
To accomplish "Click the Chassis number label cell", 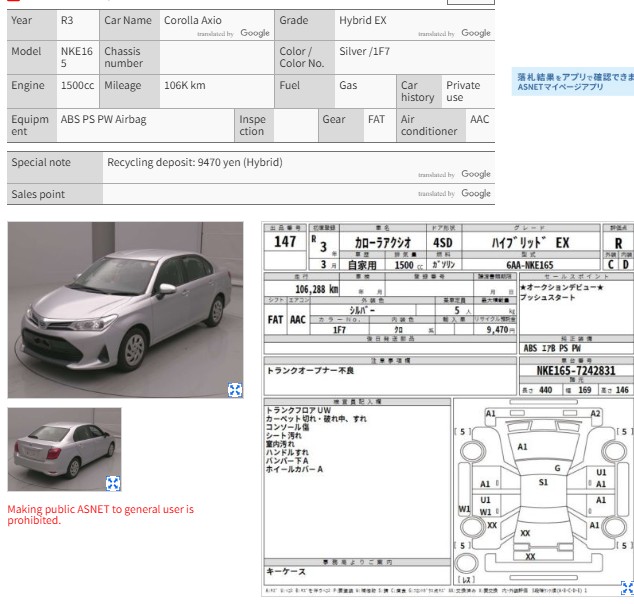I will coord(129,57).
